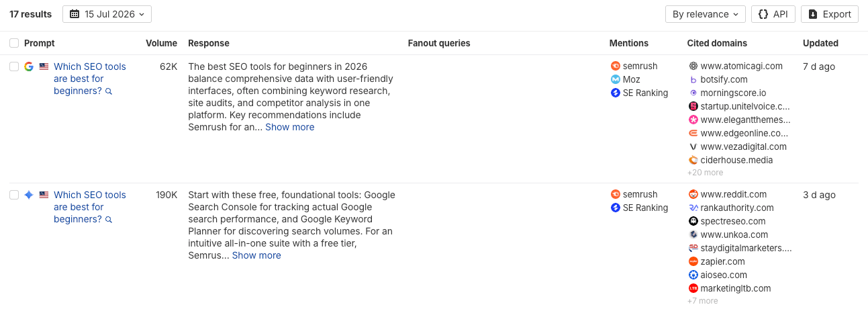
Task: Check the second result row checkbox
Action: (14, 195)
